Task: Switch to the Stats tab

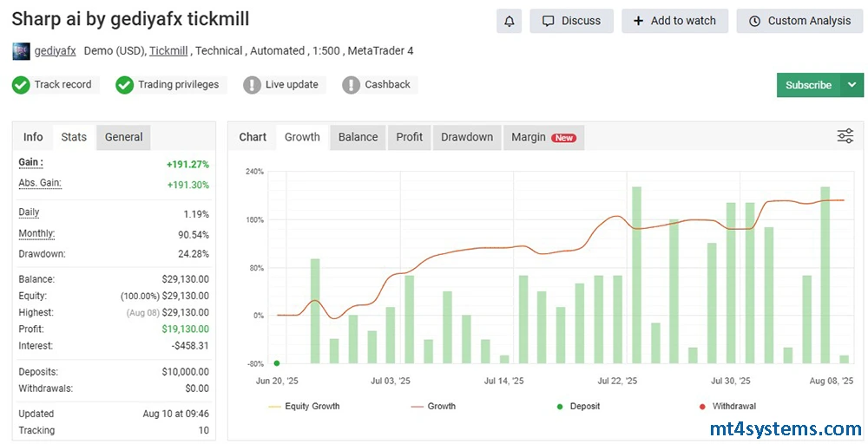Action: pyautogui.click(x=74, y=137)
